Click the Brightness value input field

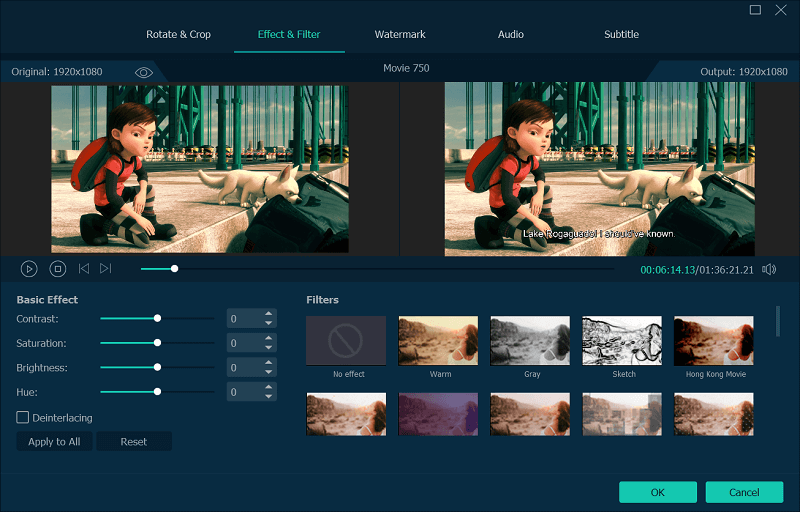(x=245, y=368)
